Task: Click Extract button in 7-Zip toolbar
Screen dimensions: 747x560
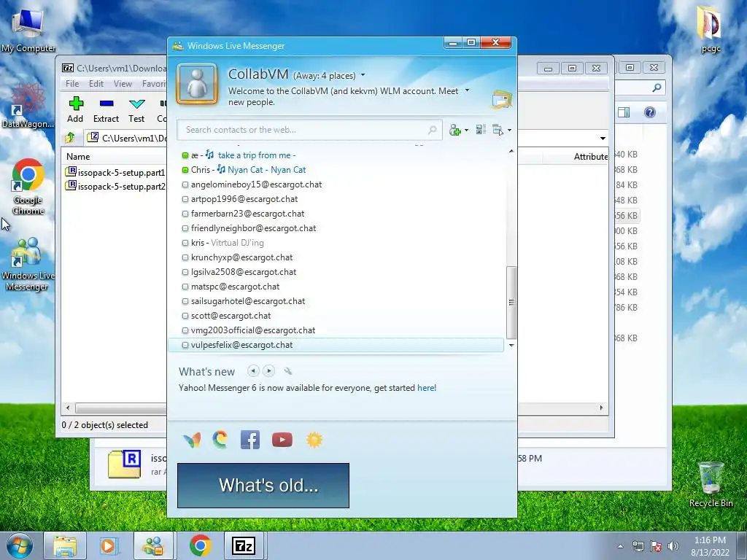Action: coord(106,110)
